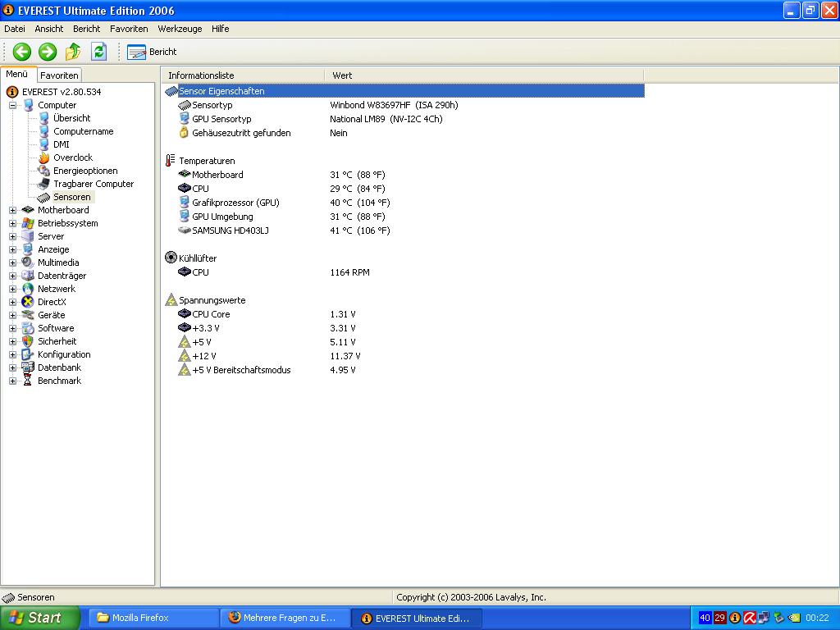Select the Sensoren tree item
This screenshot has width=840, height=630.
click(72, 197)
